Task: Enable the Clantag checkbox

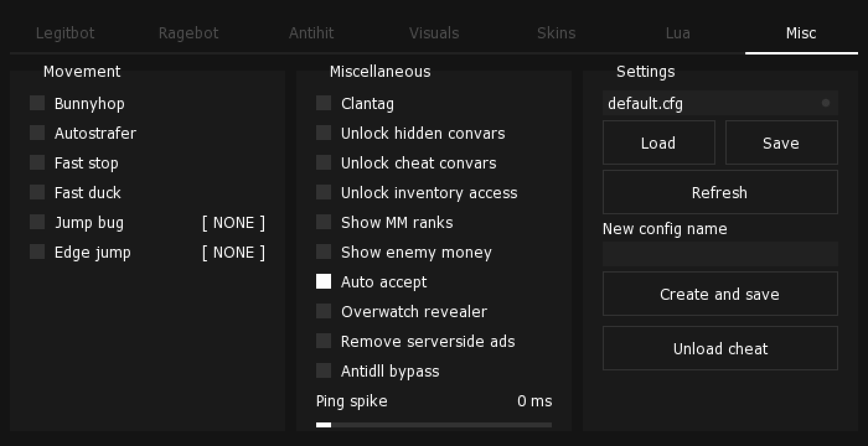Action: click(324, 103)
